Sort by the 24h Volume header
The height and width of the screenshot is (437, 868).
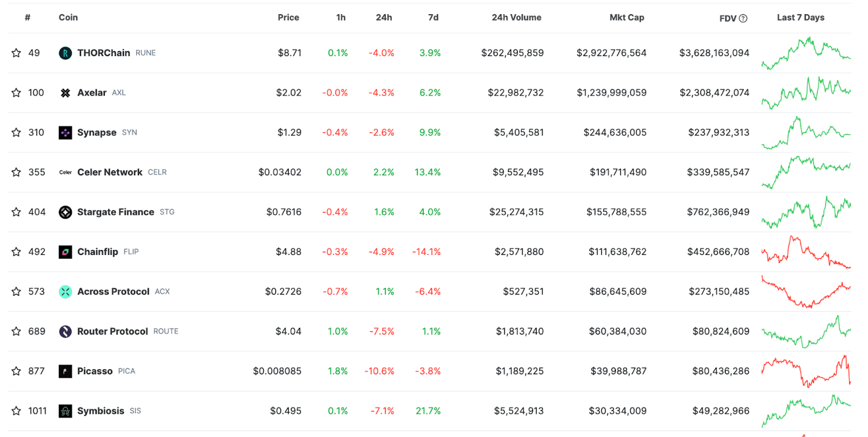pyautogui.click(x=516, y=17)
